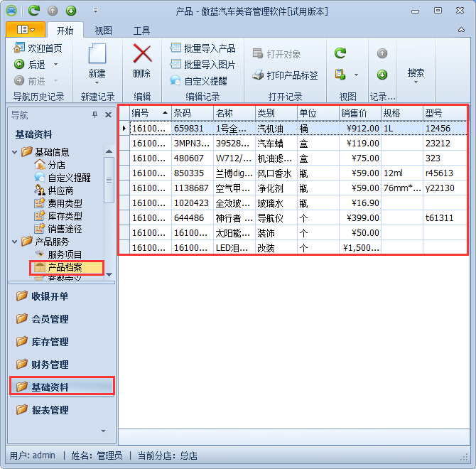Click 自定义提醒 in the ribbon
Screen dimensions: 476x469
199,81
